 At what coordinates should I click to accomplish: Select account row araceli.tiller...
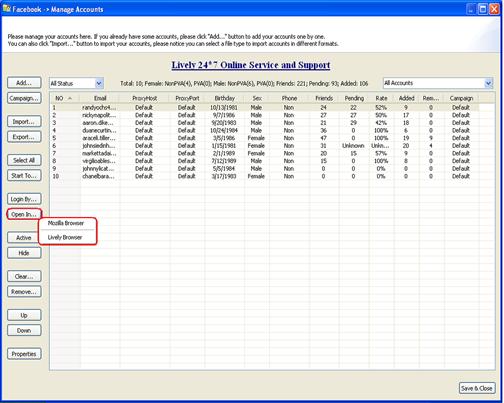[x=265, y=138]
